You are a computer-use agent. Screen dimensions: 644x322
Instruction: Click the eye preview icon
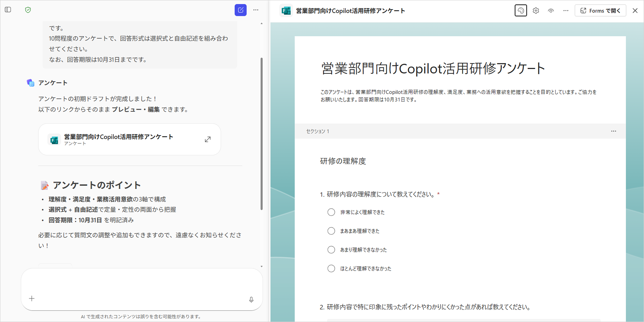click(x=551, y=10)
